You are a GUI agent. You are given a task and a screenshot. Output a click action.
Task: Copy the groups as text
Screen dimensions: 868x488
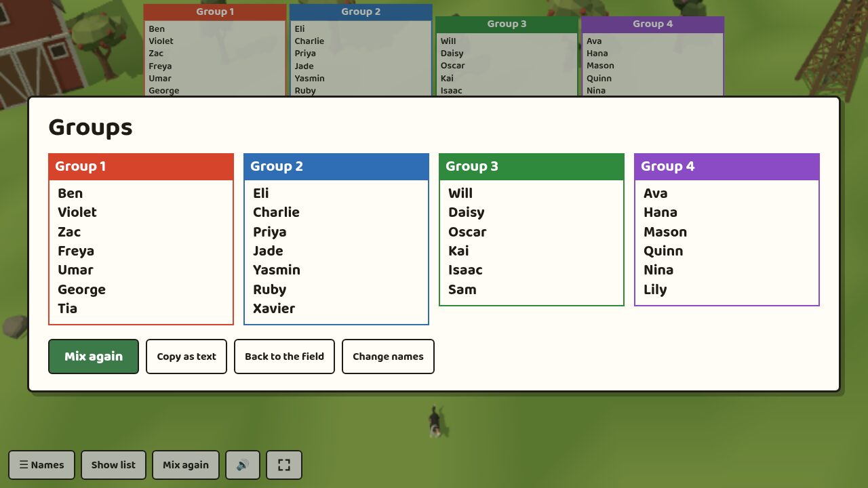186,357
